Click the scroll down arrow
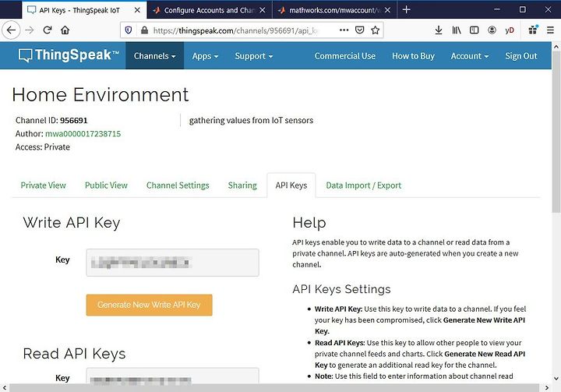Image resolution: width=561 pixels, height=392 pixels. click(556, 378)
